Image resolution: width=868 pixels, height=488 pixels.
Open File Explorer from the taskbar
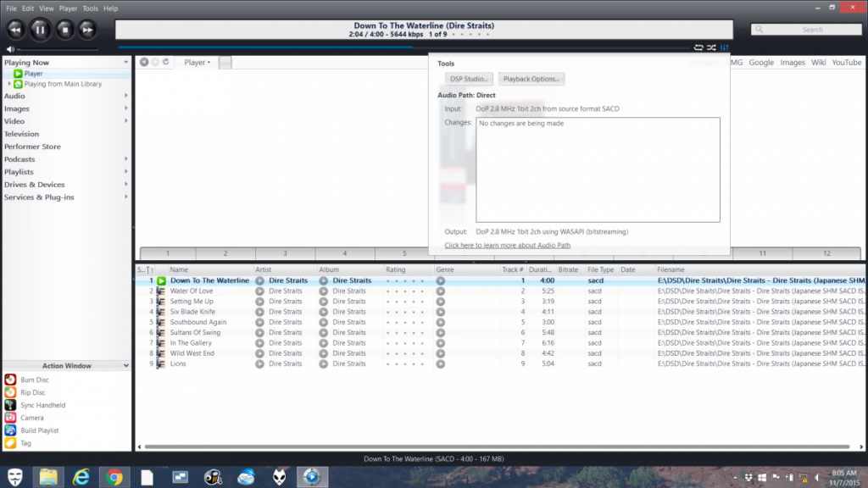point(48,477)
